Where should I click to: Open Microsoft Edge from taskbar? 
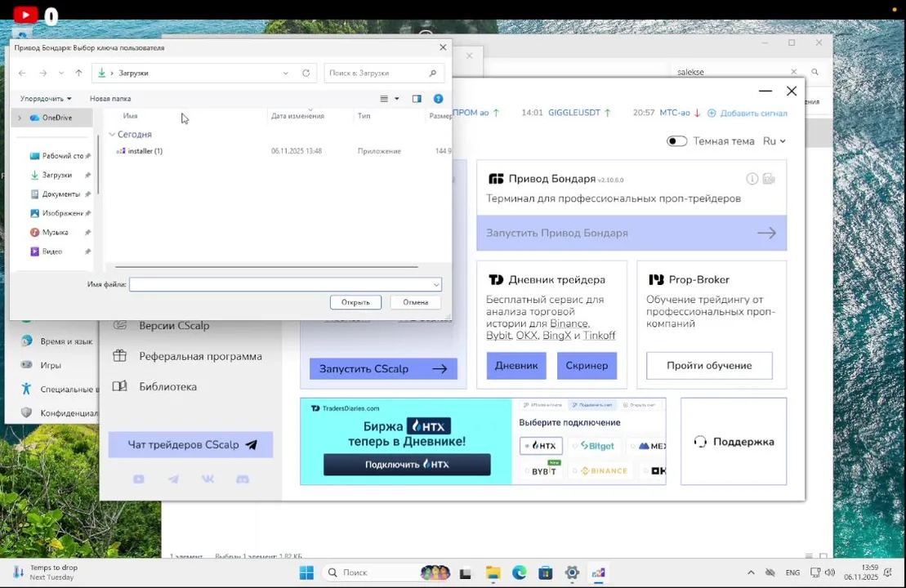519,572
